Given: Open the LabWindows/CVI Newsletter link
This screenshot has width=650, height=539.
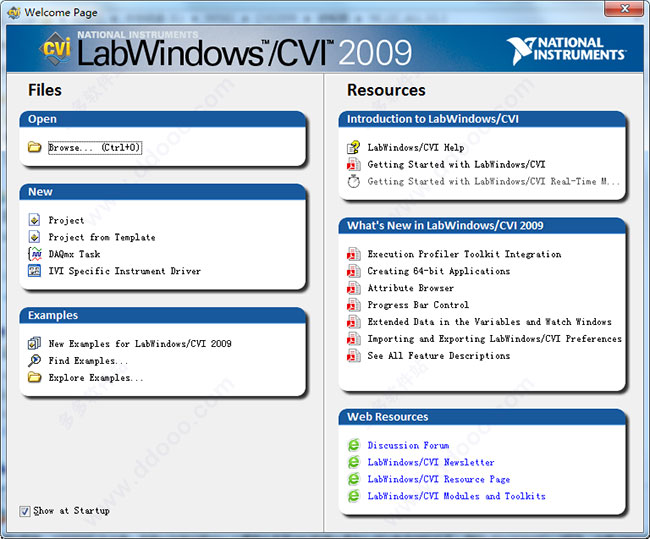Looking at the screenshot, I should click(431, 462).
